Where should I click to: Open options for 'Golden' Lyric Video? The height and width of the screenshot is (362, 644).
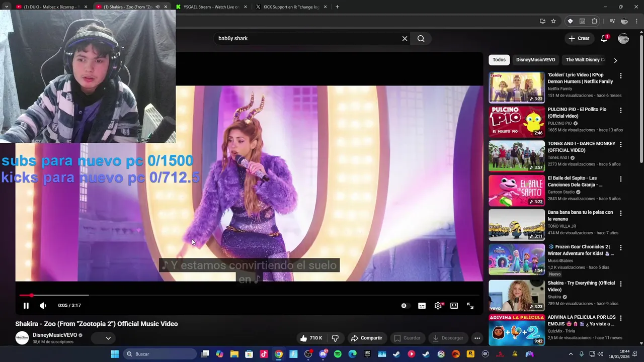point(620,75)
